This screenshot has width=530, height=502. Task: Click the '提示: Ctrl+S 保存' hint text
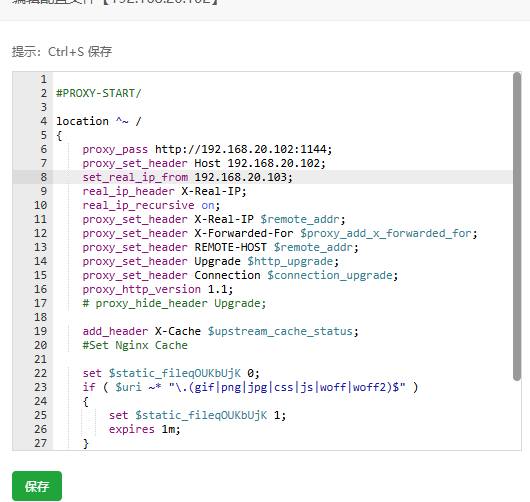(x=62, y=52)
